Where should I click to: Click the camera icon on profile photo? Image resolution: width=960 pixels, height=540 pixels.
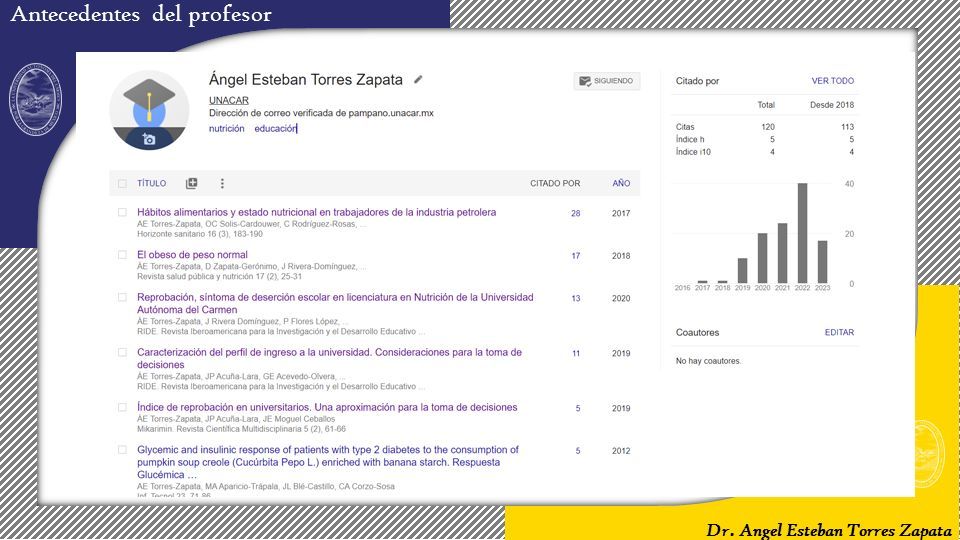pyautogui.click(x=149, y=140)
